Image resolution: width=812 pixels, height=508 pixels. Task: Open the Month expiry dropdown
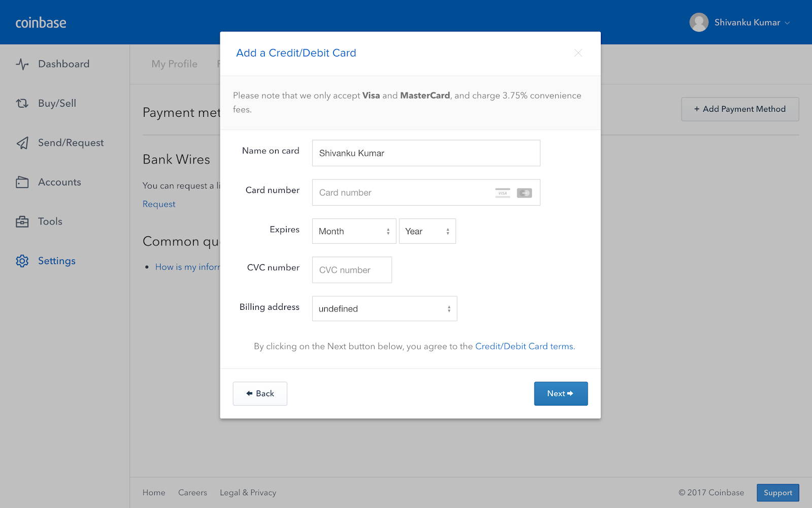pyautogui.click(x=354, y=231)
